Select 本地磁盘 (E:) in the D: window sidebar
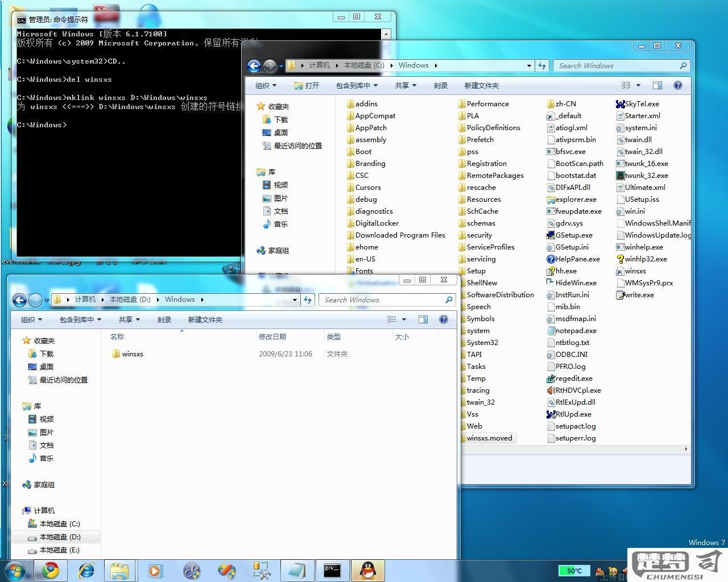Viewport: 728px width, 582px height. [59, 550]
